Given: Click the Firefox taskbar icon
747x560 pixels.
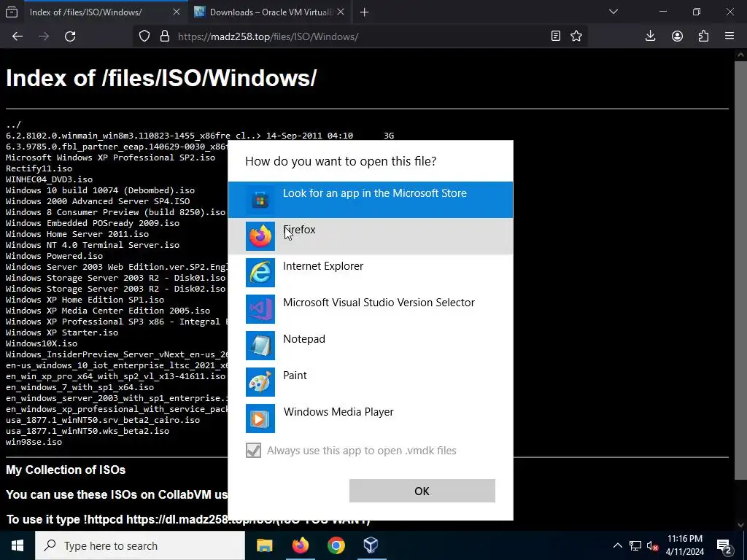Looking at the screenshot, I should tap(300, 545).
